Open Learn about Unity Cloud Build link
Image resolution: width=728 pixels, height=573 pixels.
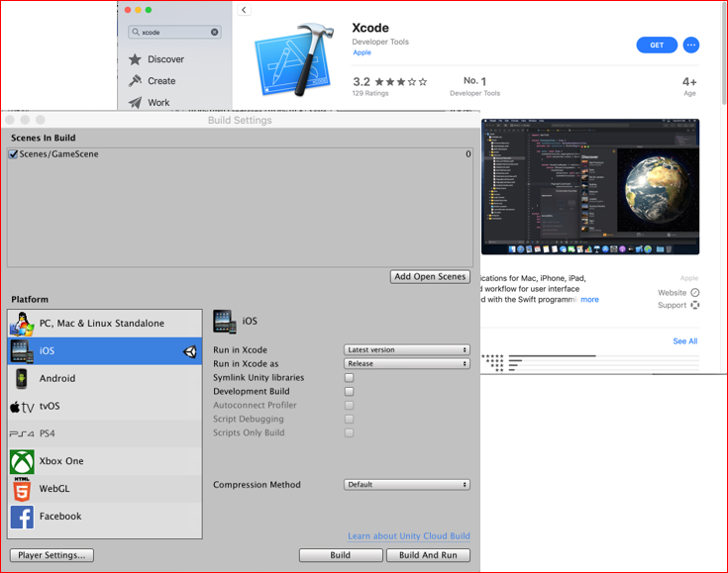[x=408, y=535]
